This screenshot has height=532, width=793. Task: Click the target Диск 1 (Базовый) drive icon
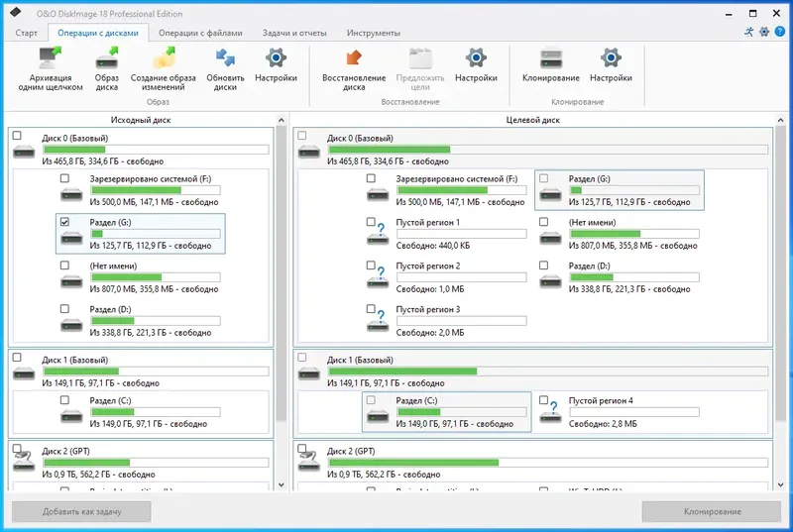pyautogui.click(x=309, y=373)
